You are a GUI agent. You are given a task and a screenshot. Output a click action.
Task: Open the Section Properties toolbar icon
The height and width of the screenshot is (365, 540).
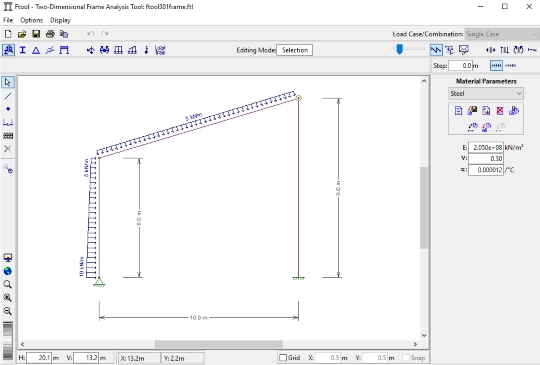coord(22,50)
